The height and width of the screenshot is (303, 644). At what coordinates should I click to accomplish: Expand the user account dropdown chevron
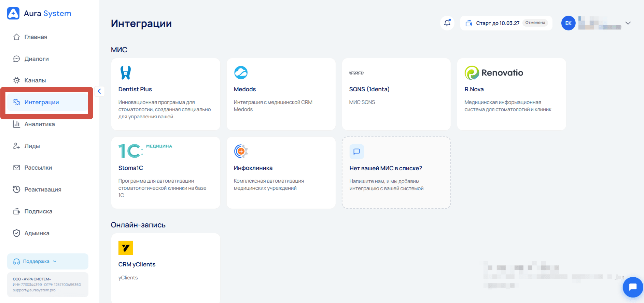[628, 23]
